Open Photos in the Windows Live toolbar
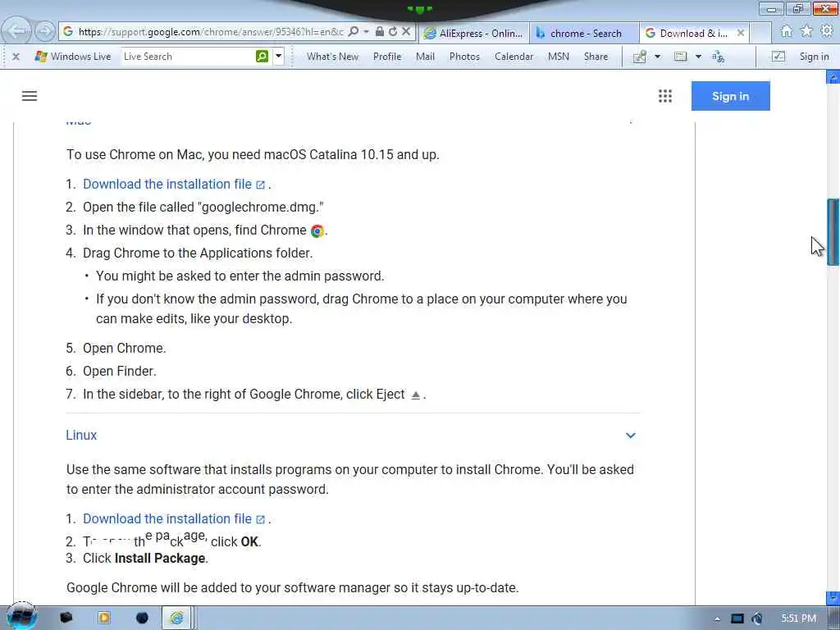 (x=464, y=57)
